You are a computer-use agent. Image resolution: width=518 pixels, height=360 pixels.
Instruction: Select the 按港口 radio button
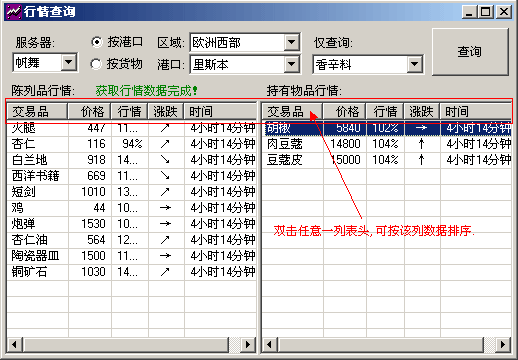(96, 42)
